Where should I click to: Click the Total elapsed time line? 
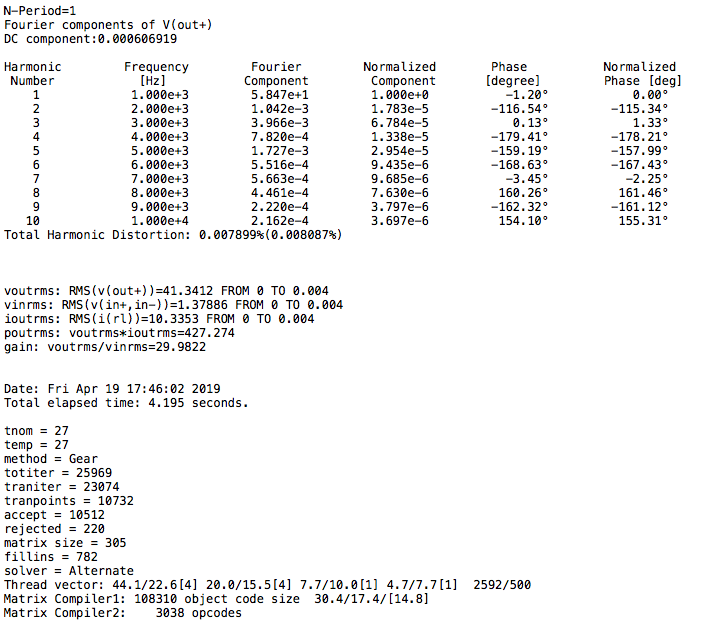pos(126,403)
